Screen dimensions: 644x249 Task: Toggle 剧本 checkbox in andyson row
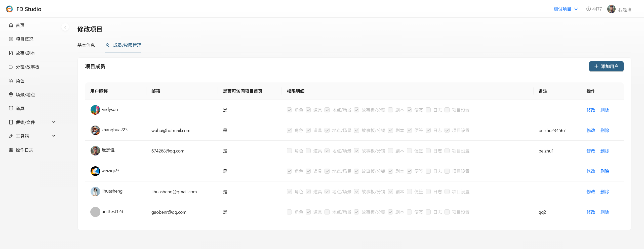390,110
